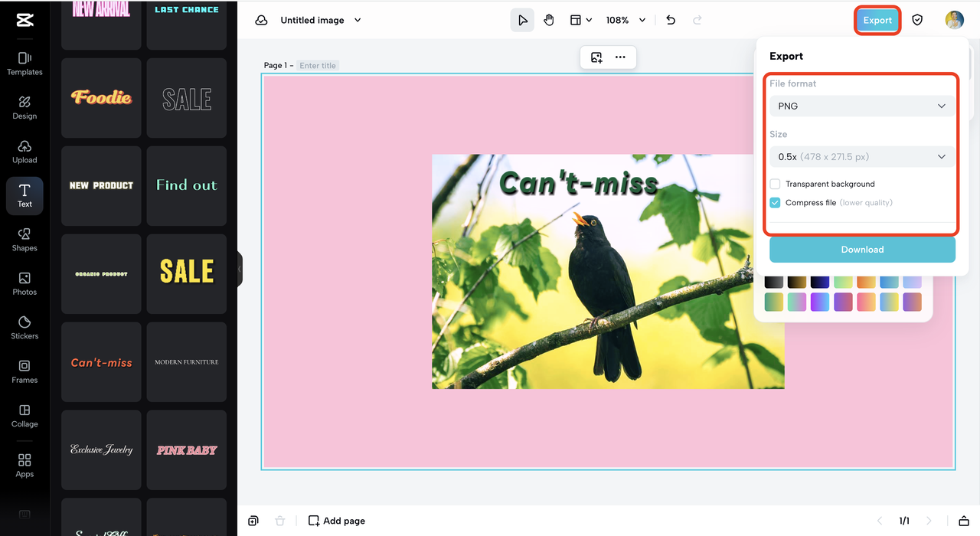Choose the Exclusive Jewelry text style
The height and width of the screenshot is (536, 980).
101,450
